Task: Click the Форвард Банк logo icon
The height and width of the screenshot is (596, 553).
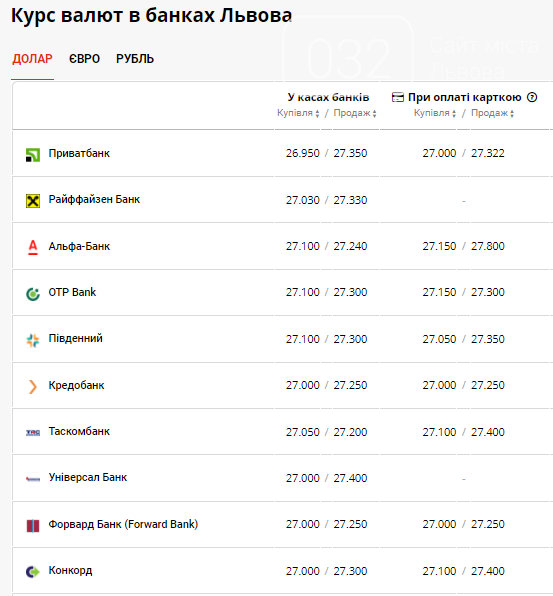Action: click(33, 526)
